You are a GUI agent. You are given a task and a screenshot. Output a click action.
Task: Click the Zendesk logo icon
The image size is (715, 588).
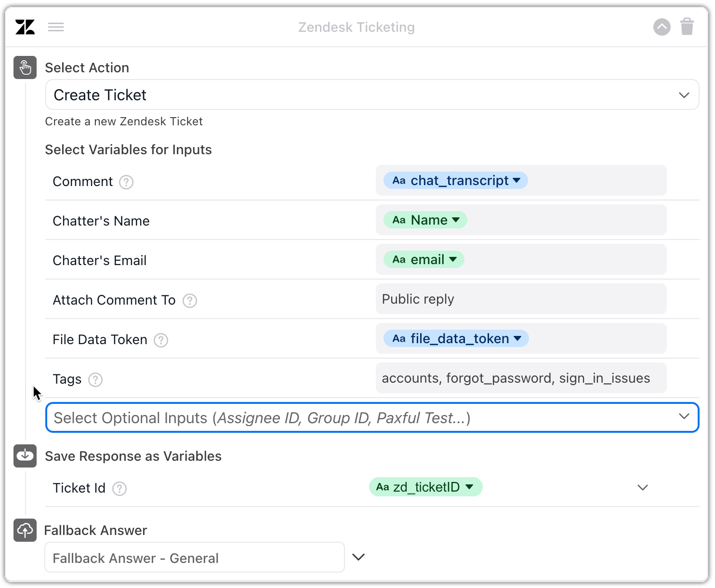[25, 27]
